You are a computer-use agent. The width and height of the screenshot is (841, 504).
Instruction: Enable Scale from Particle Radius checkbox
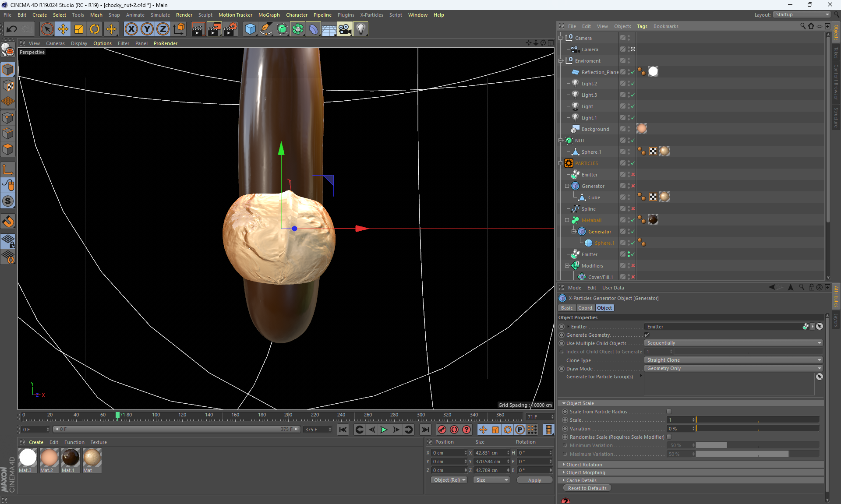(x=669, y=412)
